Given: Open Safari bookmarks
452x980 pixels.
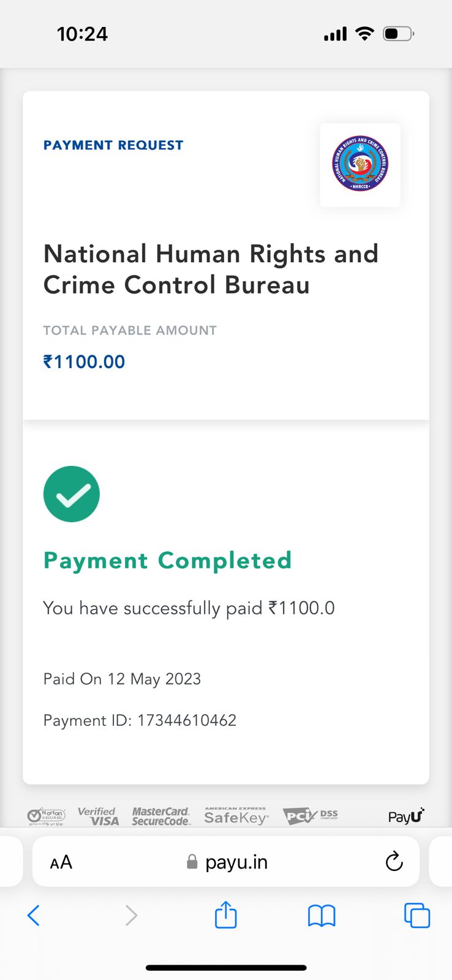Looking at the screenshot, I should pyautogui.click(x=322, y=916).
